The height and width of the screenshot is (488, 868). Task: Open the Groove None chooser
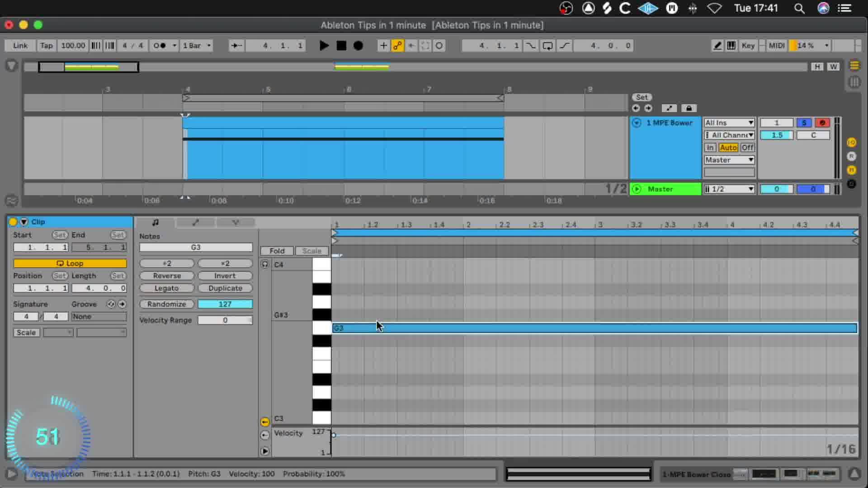point(99,317)
